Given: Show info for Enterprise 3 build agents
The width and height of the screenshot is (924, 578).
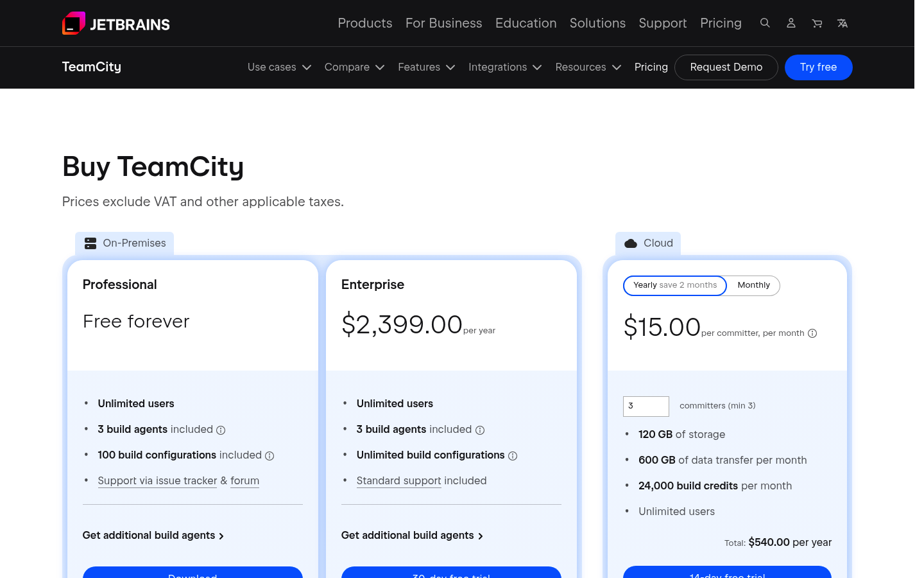Looking at the screenshot, I should point(480,430).
